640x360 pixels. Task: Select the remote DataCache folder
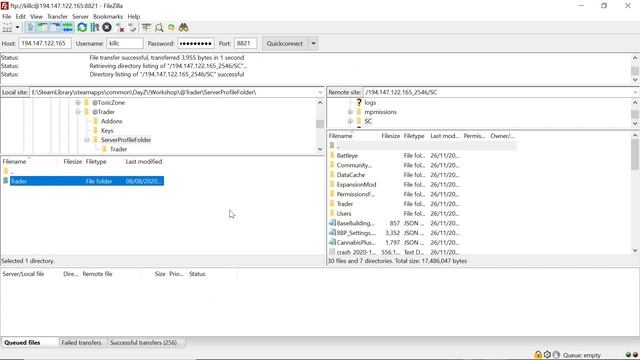[351, 175]
